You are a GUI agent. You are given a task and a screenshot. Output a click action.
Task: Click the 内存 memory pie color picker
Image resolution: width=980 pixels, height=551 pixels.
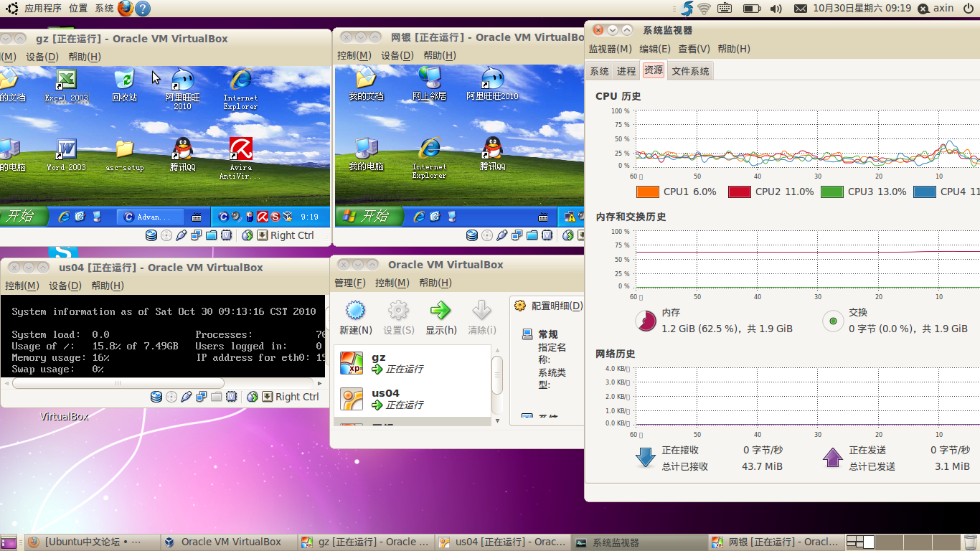click(x=646, y=321)
